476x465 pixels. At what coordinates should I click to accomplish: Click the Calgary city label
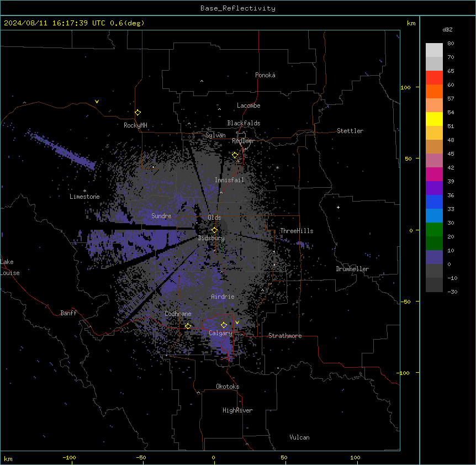click(x=220, y=333)
